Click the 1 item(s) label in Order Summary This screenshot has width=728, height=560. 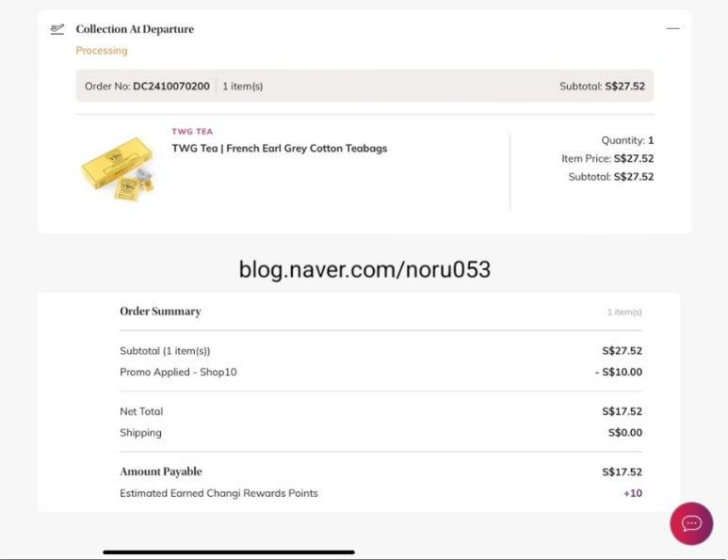[x=624, y=312]
